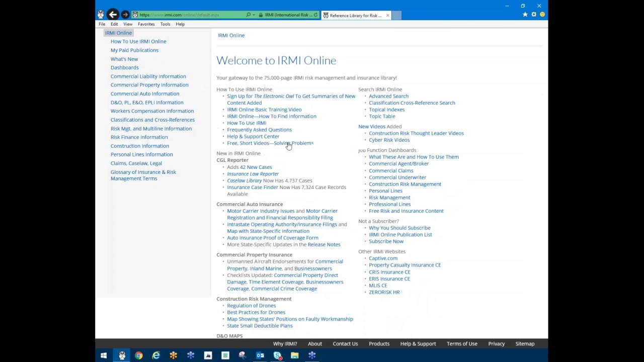Open the Favorites menu
This screenshot has width=644, height=362.
click(146, 24)
